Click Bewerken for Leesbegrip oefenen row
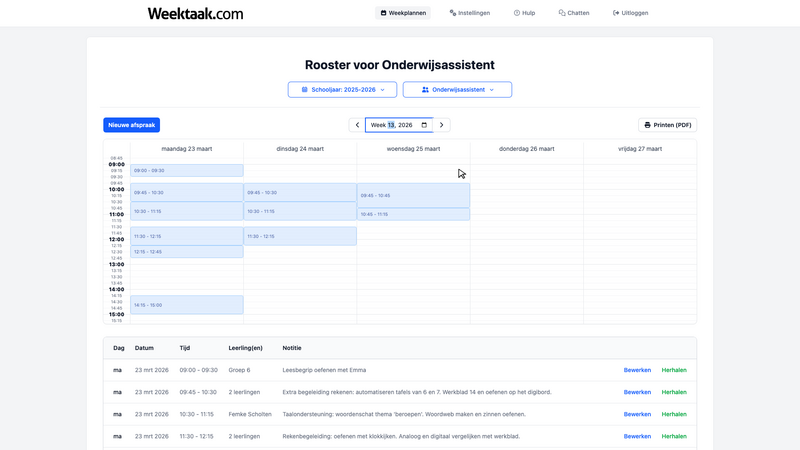The width and height of the screenshot is (800, 450). point(637,370)
